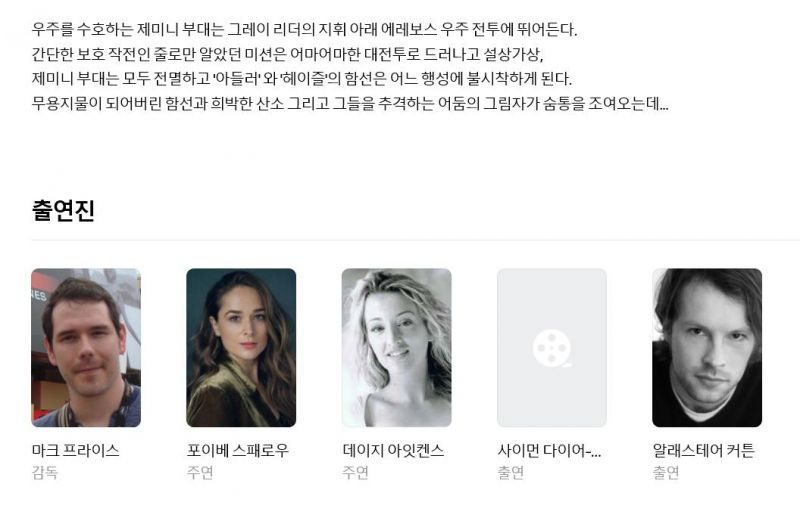Image resolution: width=800 pixels, height=521 pixels.
Task: Click 출연 label under 알래스테어 커튼
Action: click(x=666, y=473)
